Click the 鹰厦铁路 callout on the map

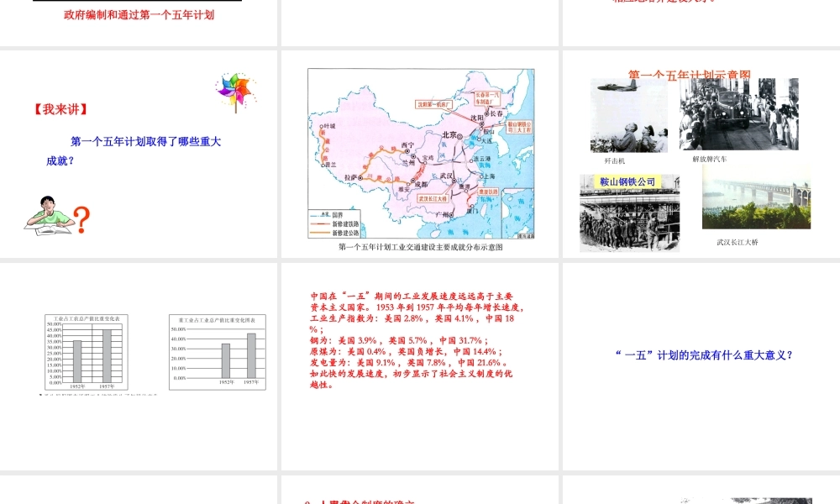tap(487, 192)
